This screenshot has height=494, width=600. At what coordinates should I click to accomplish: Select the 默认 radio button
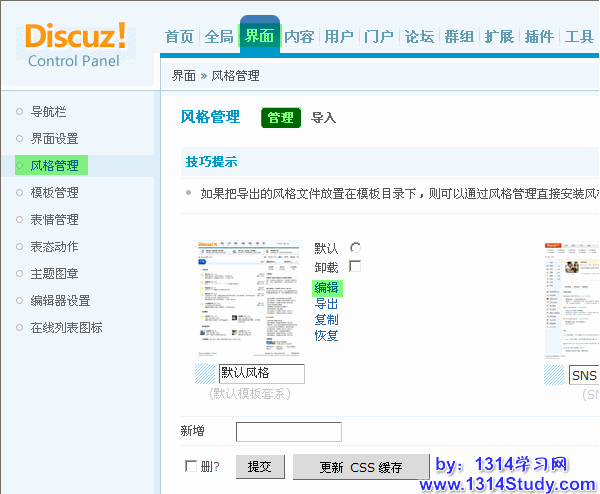[355, 248]
